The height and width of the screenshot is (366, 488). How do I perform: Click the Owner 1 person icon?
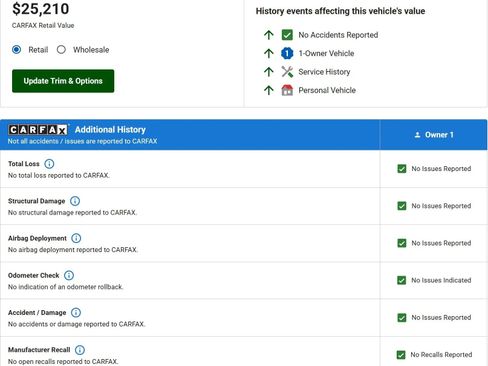pyautogui.click(x=417, y=135)
